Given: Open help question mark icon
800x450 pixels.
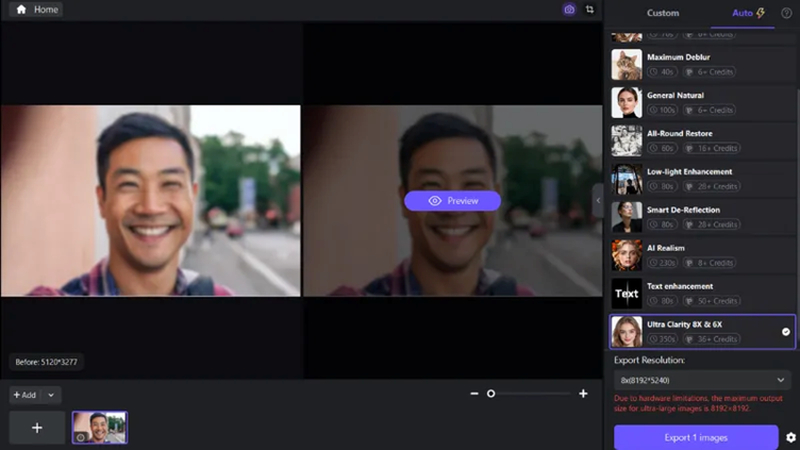Looking at the screenshot, I should tap(786, 13).
